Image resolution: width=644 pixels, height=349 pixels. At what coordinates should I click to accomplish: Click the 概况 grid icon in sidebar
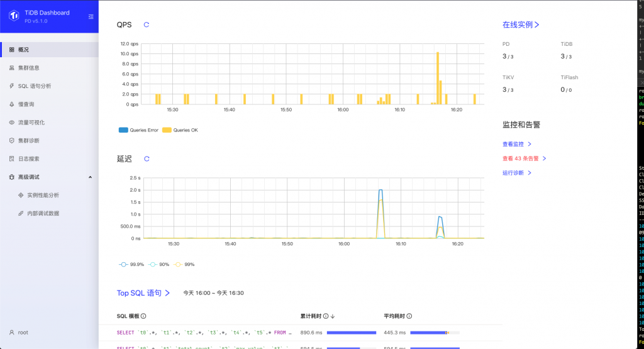coord(11,50)
